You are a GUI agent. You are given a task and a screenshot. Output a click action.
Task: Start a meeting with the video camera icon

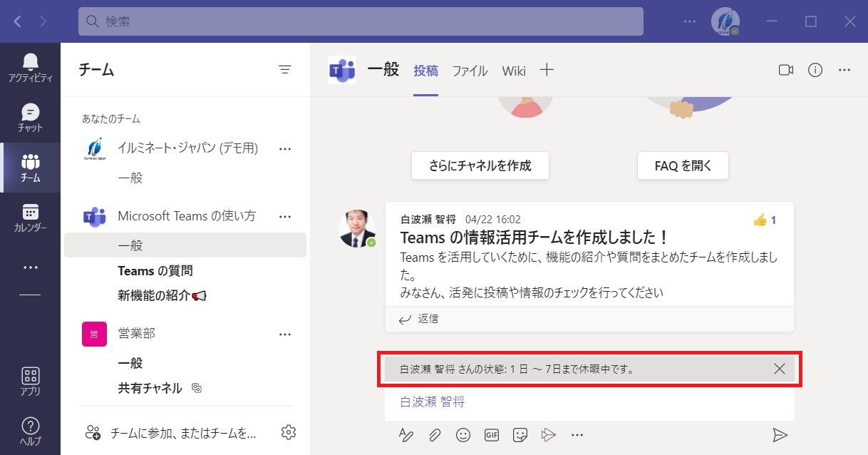pos(786,70)
